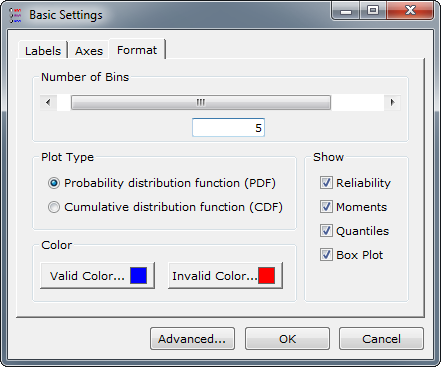Viewport: 441px width, 367px height.
Task: Click the Basic Settings title bar icon
Action: 15,15
